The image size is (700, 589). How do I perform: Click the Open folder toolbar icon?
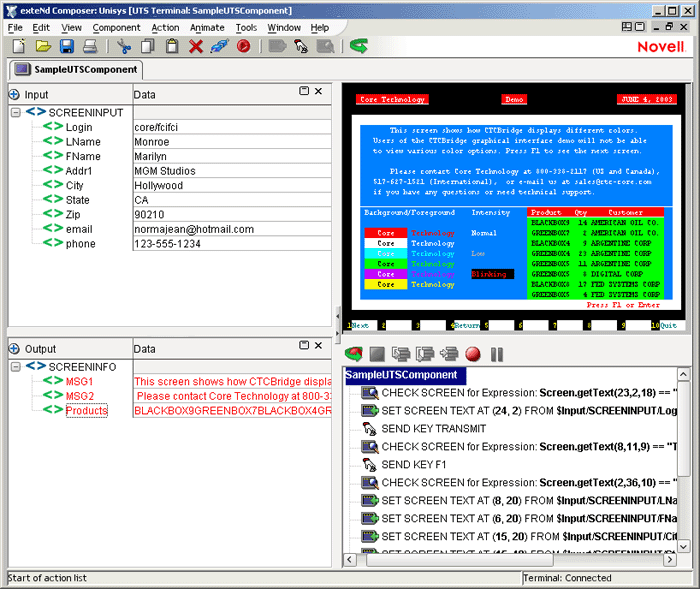[43, 46]
